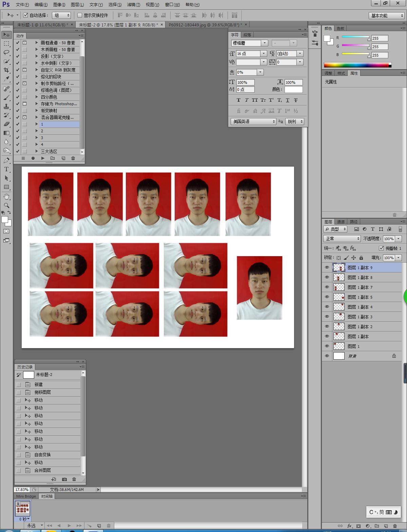Switch to the 通道 tab
Image resolution: width=407 pixels, height=532 pixels.
click(341, 222)
